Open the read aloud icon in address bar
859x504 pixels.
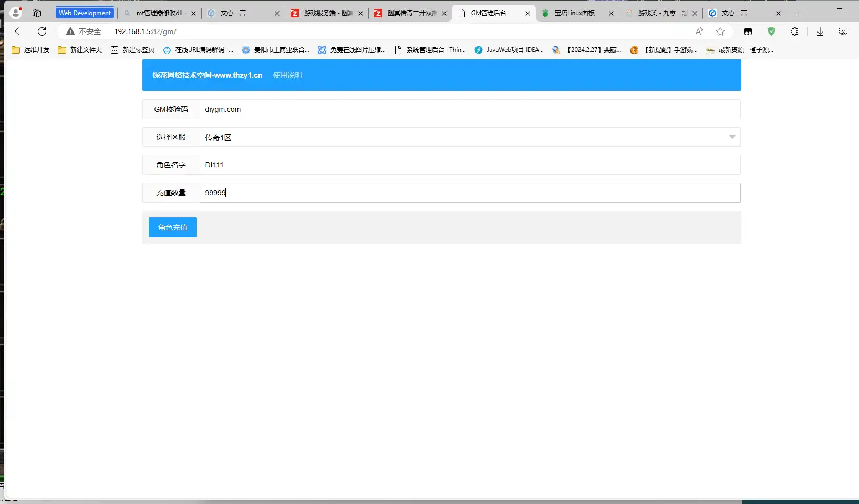click(x=699, y=31)
